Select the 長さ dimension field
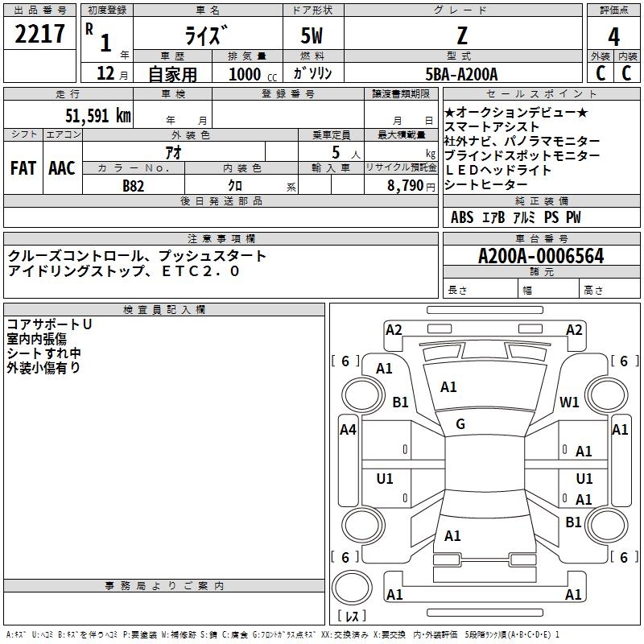644x644 pixels. point(481,288)
